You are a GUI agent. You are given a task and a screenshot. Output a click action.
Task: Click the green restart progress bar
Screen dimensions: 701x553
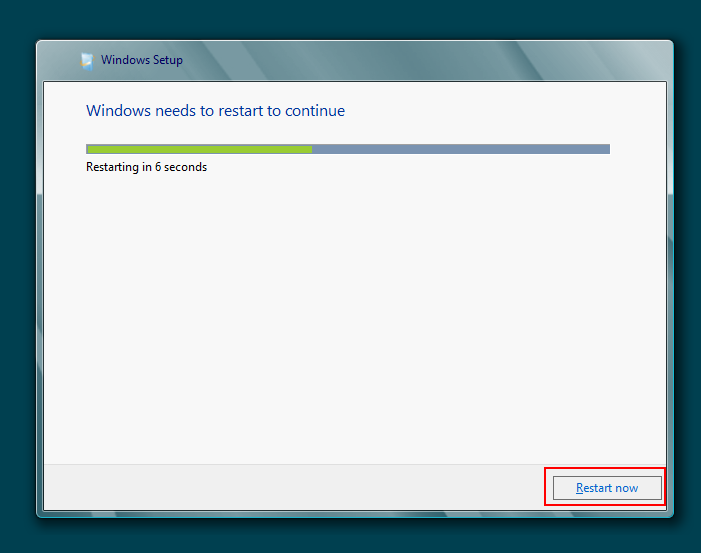[x=348, y=149]
